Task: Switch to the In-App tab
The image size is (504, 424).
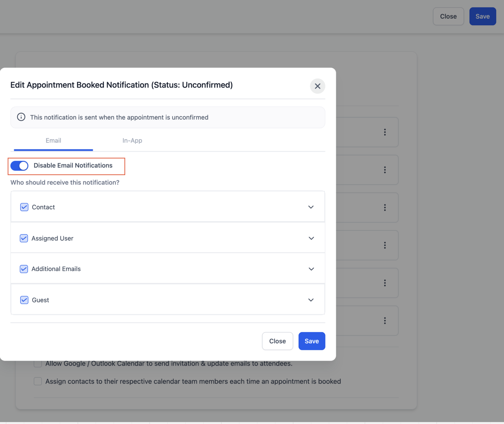Action: pyautogui.click(x=132, y=141)
